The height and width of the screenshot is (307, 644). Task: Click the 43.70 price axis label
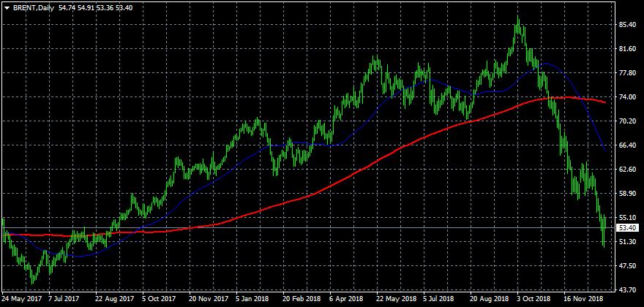click(626, 290)
